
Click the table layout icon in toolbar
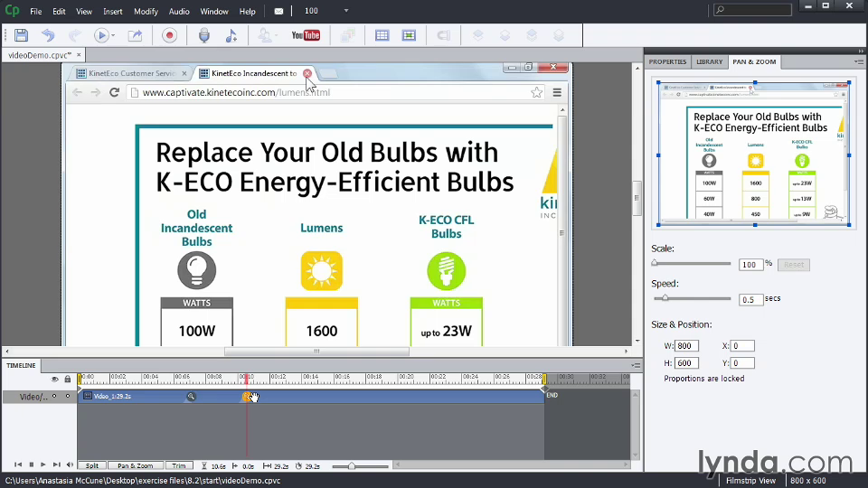pyautogui.click(x=382, y=35)
